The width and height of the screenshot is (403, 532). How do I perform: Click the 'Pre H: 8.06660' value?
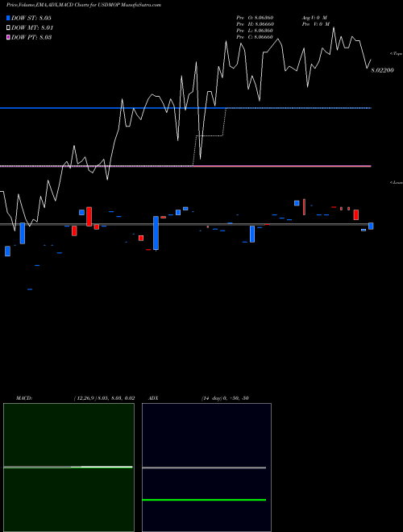tap(255, 23)
